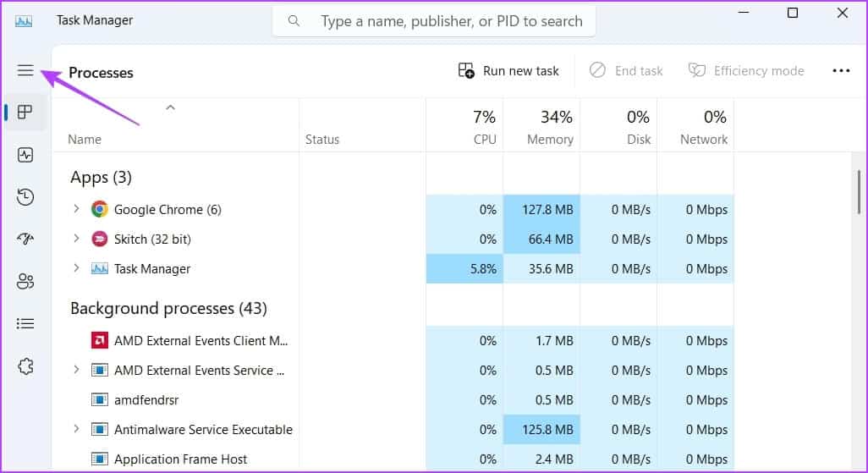Click the Task Manager row icon
The height and width of the screenshot is (473, 868).
pos(100,268)
